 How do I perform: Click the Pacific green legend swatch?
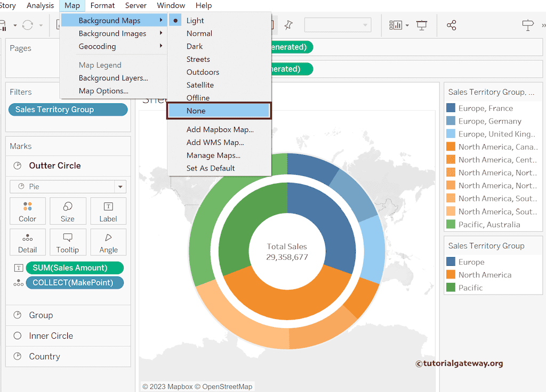pyautogui.click(x=451, y=288)
